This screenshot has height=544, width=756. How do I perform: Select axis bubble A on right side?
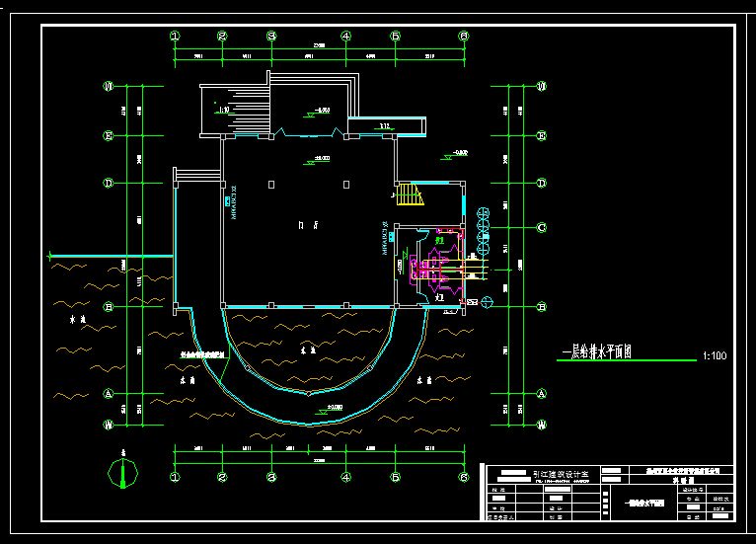click(542, 394)
